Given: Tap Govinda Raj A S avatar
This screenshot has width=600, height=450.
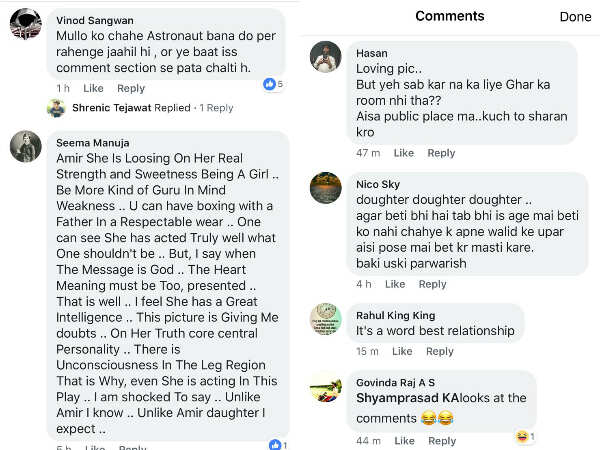Looking at the screenshot, I should tap(327, 385).
